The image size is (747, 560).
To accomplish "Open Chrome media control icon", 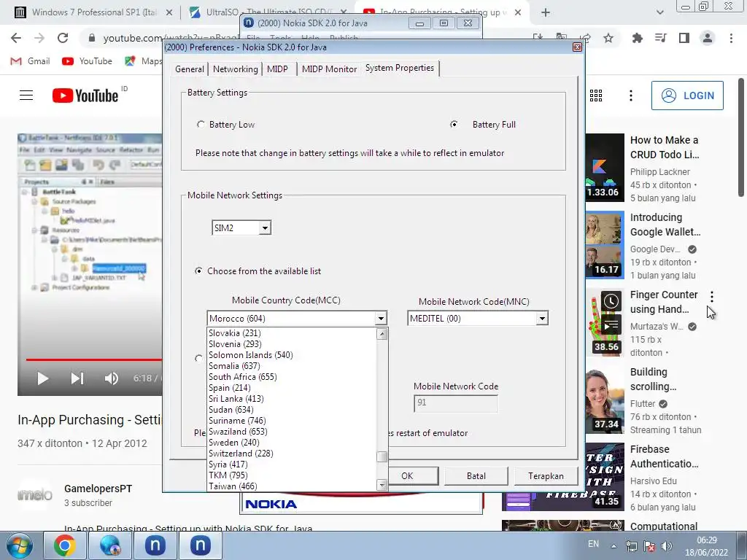I will tap(661, 38).
